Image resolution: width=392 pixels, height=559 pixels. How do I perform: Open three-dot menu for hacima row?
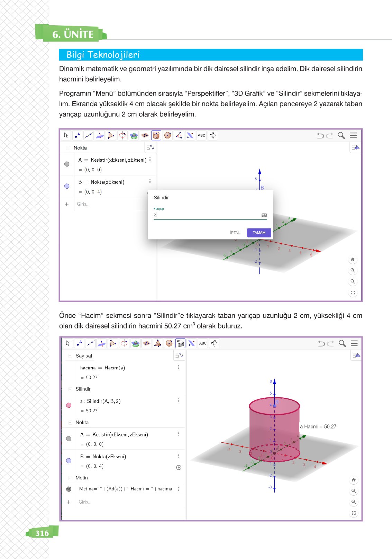[x=179, y=367]
